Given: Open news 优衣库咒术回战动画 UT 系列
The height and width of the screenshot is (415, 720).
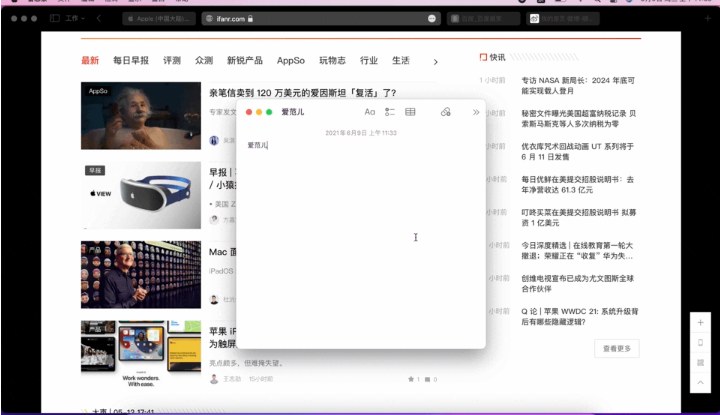Looking at the screenshot, I should coord(578,151).
